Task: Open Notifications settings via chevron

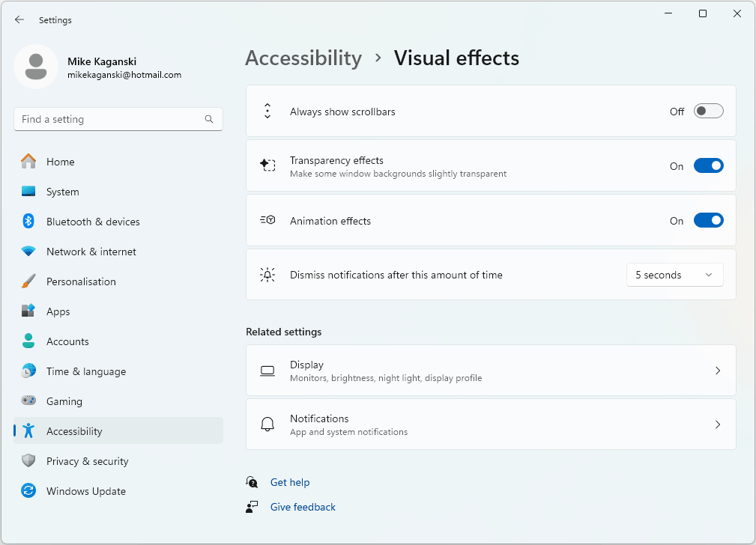Action: point(718,424)
